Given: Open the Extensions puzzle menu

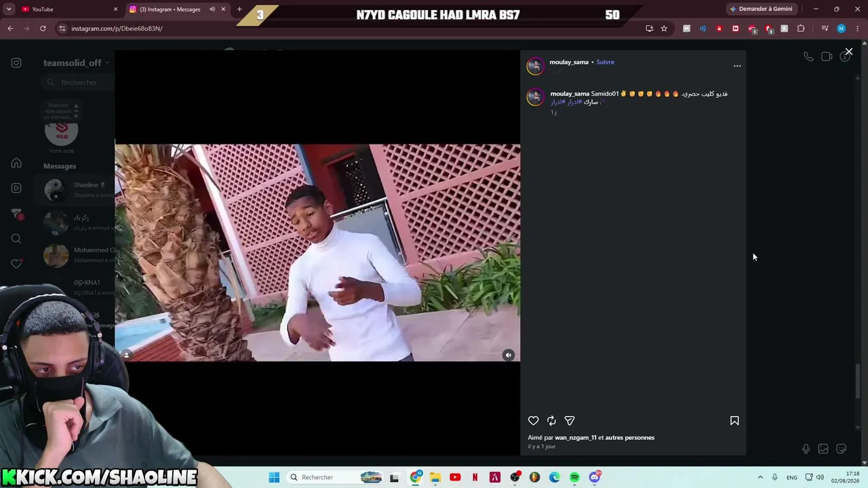Looking at the screenshot, I should point(801,28).
